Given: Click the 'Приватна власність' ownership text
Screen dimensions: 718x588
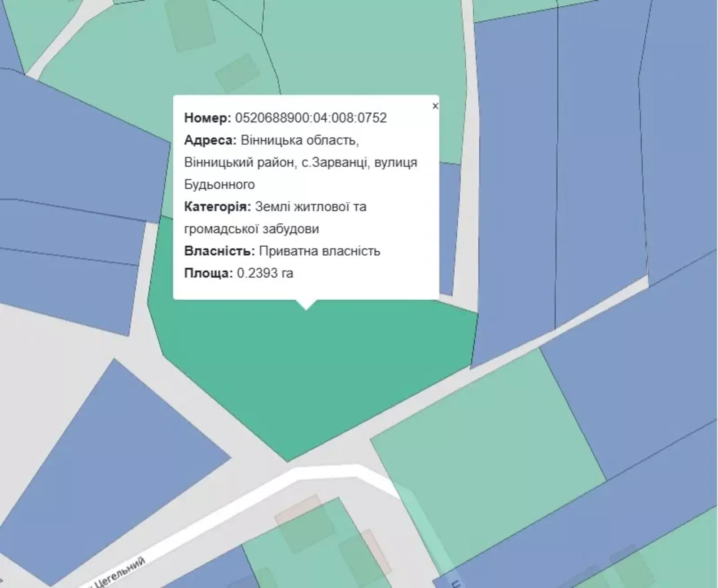Looking at the screenshot, I should tap(320, 251).
